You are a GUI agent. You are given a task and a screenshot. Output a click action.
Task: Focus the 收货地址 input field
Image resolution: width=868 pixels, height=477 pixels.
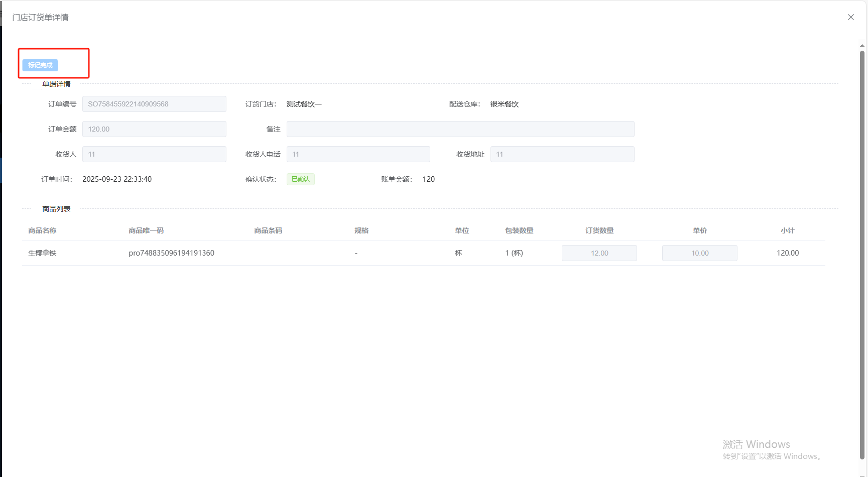tap(562, 154)
